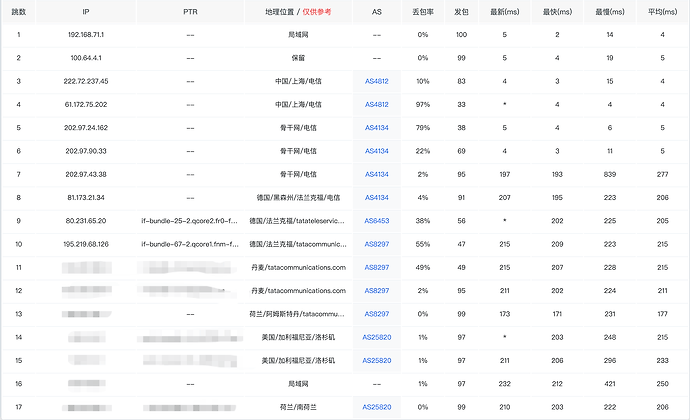The height and width of the screenshot is (420, 690).
Task: Select the 最新(ms) column header
Action: pos(505,12)
